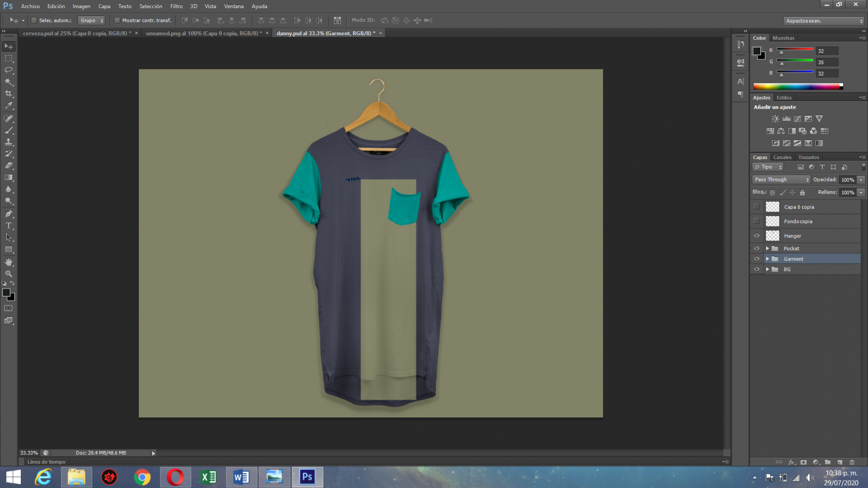Open Línea de tiempo panel
Image resolution: width=868 pixels, height=488 pixels.
click(x=46, y=462)
